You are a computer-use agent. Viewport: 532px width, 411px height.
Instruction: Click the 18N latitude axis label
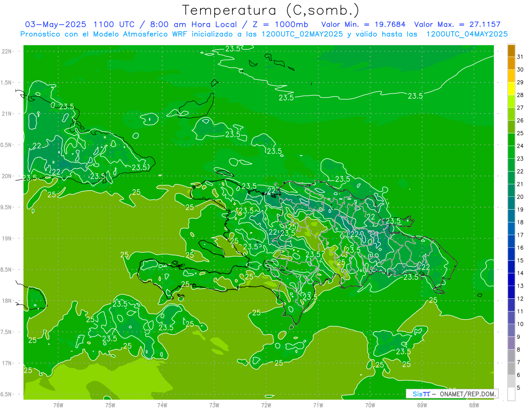[x=7, y=301]
